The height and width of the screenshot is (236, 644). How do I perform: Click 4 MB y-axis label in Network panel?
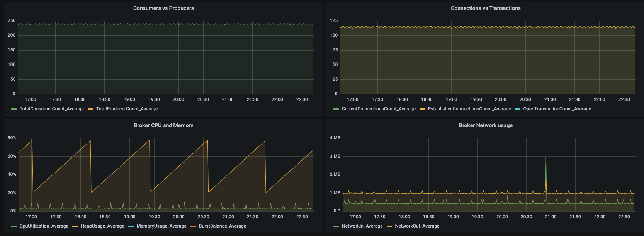click(335, 138)
